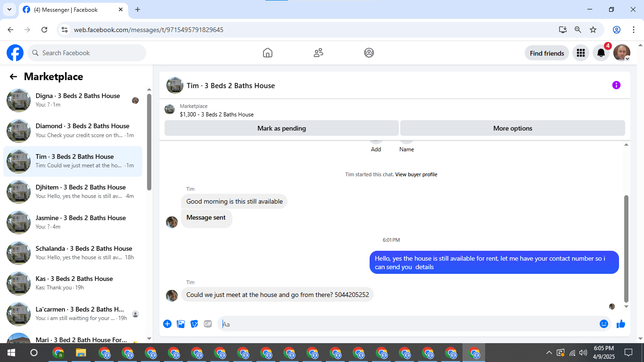644x362 pixels.
Task: Bookmark this page with star icon
Action: (x=593, y=30)
